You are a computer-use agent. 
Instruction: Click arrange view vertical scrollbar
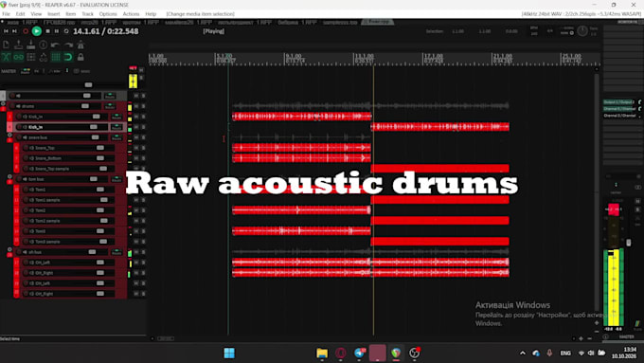pos(597,193)
